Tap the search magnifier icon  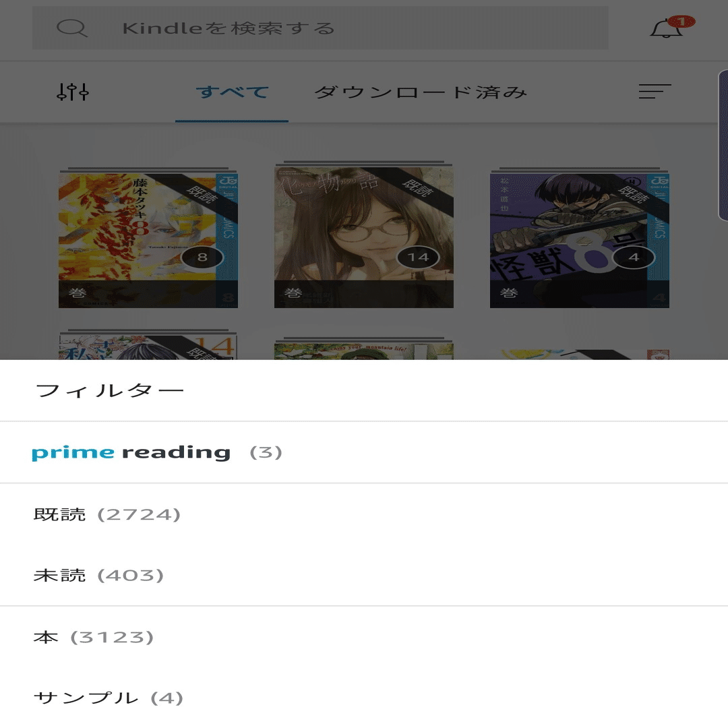71,28
